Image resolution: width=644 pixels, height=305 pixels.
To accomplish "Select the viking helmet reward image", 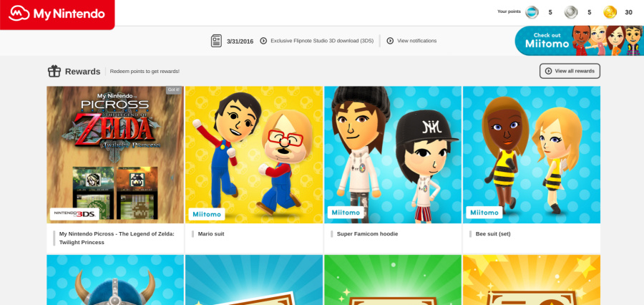I will [115, 280].
